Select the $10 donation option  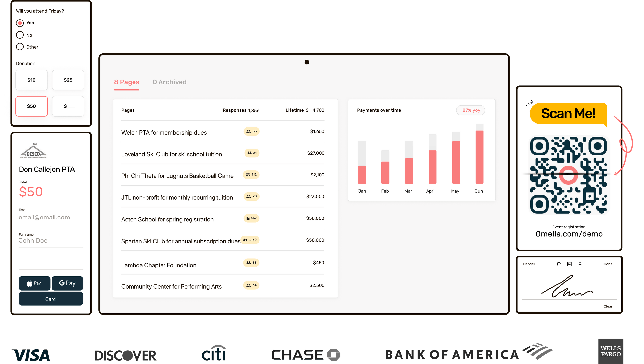pyautogui.click(x=31, y=80)
